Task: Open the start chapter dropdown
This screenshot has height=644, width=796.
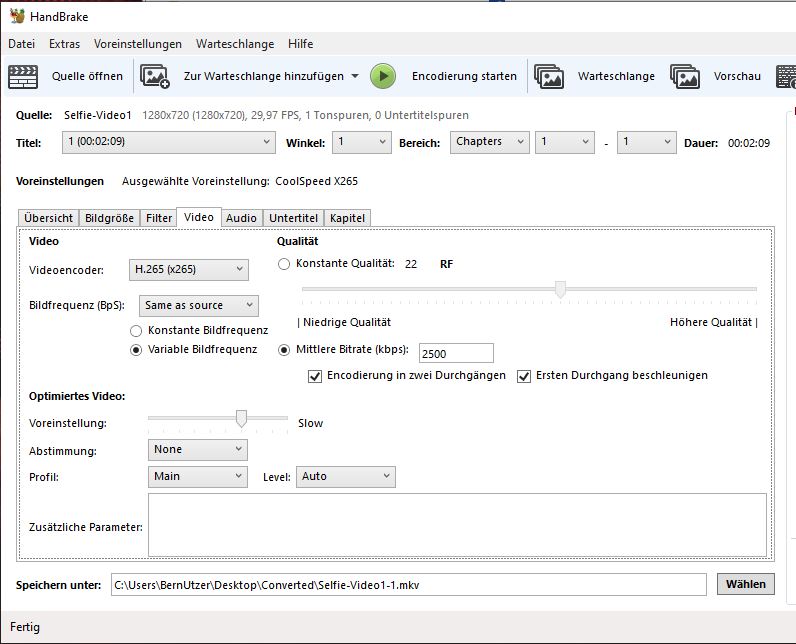Action: coord(565,142)
